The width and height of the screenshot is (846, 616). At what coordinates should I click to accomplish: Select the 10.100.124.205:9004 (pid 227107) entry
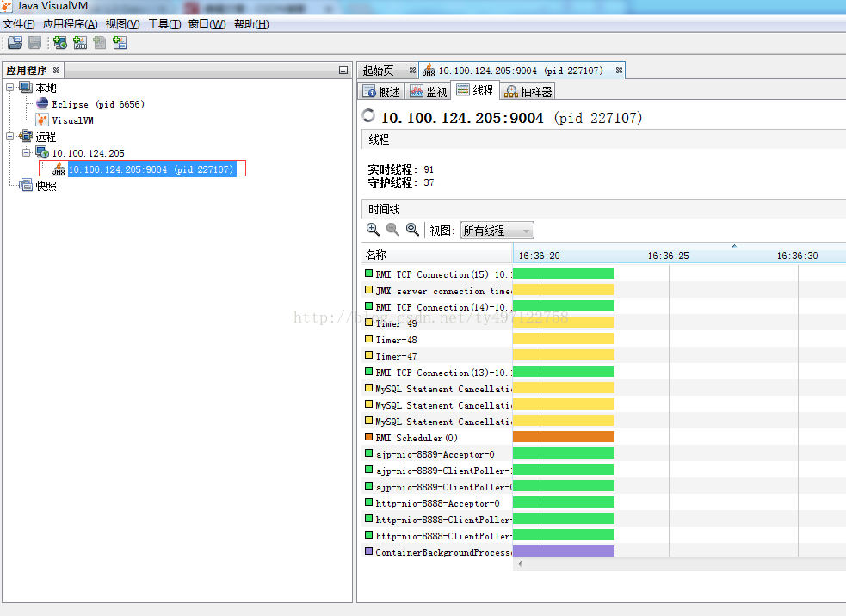coord(151,169)
